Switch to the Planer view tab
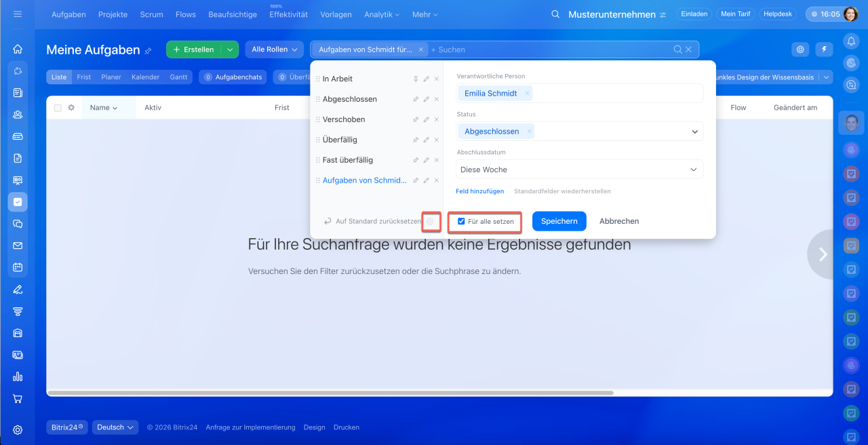This screenshot has height=445, width=868. (x=111, y=77)
